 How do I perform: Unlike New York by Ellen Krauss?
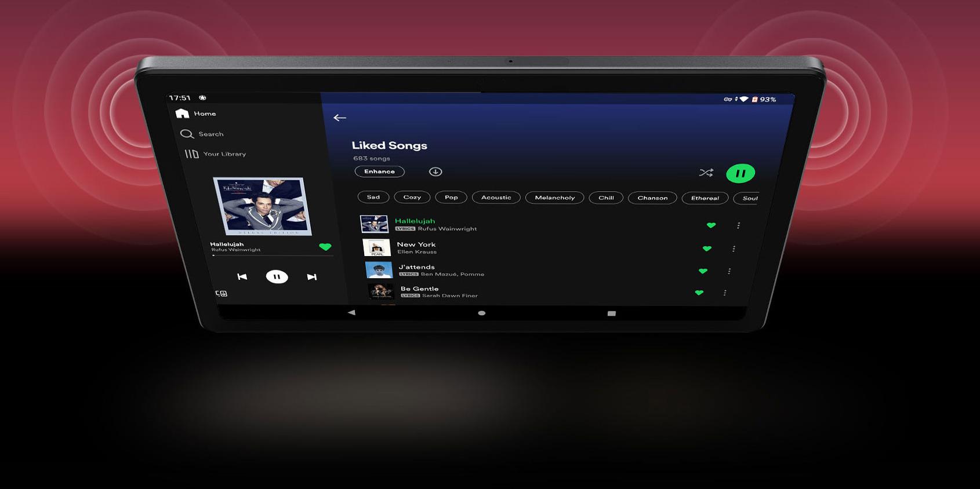tap(707, 249)
